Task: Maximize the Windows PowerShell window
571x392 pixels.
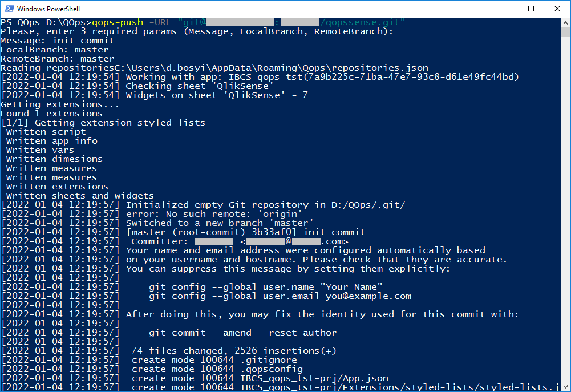Action: pyautogui.click(x=531, y=9)
